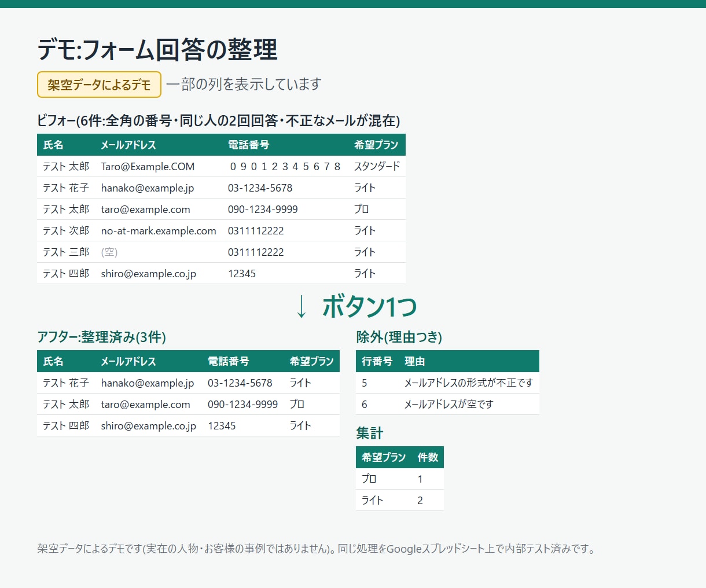Viewport: 706px width, 588px height.
Task: Click 希望プラン header in the ビフォー table
Action: (376, 145)
